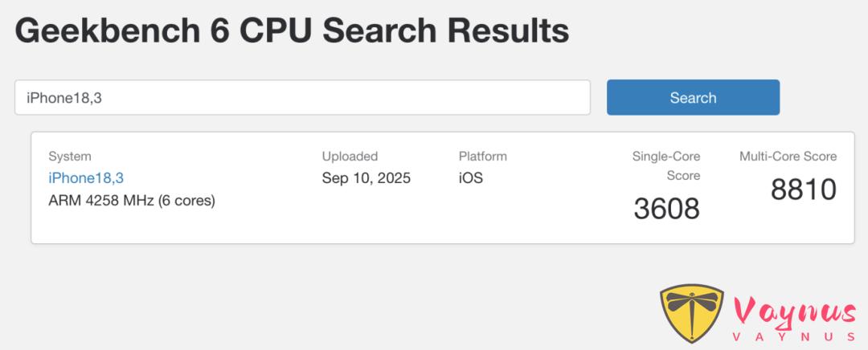Image resolution: width=868 pixels, height=350 pixels.
Task: Click the System column label
Action: coord(70,157)
